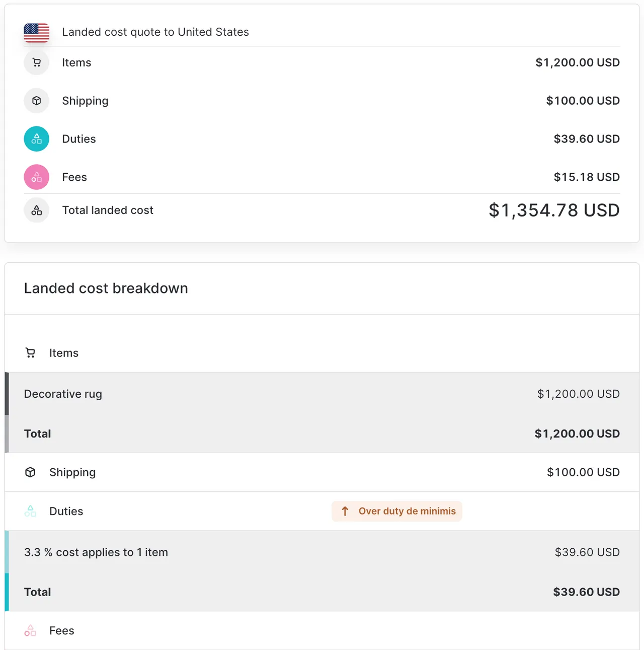
Task: Click the upward arrow in the de minimis badge
Action: point(345,511)
